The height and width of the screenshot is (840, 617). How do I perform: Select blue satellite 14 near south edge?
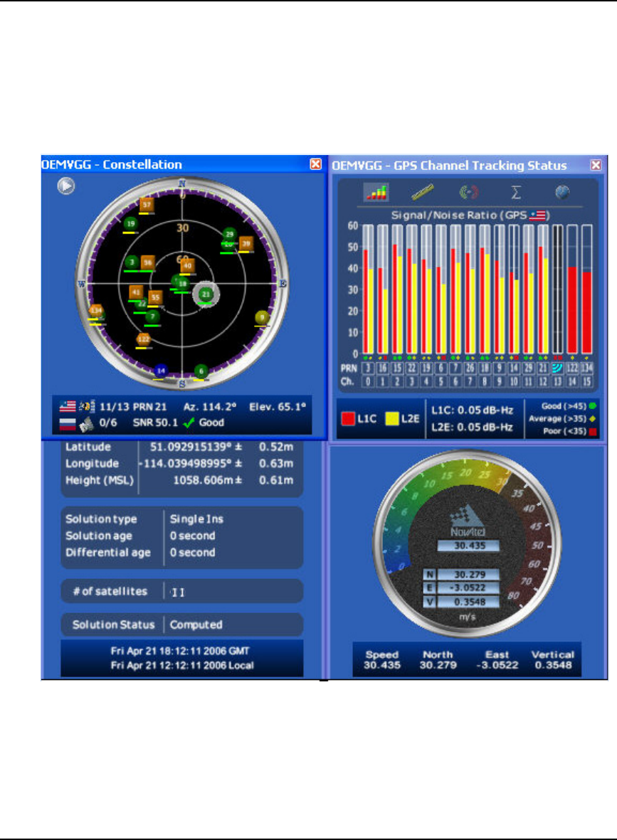point(160,370)
